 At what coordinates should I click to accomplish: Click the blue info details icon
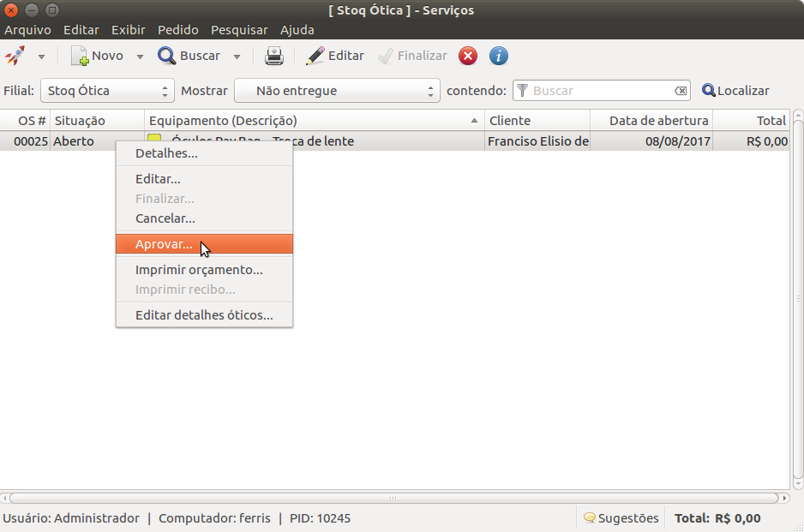click(498, 56)
